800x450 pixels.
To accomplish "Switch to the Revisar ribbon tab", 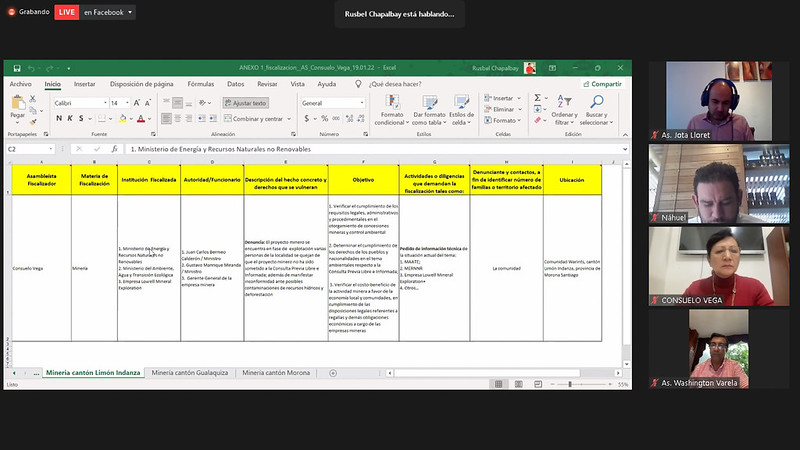I will (x=267, y=84).
